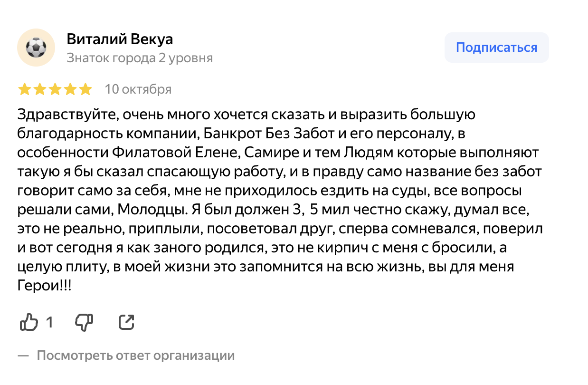588x385 pixels.
Task: Click the like counter showing 1
Action: click(49, 323)
